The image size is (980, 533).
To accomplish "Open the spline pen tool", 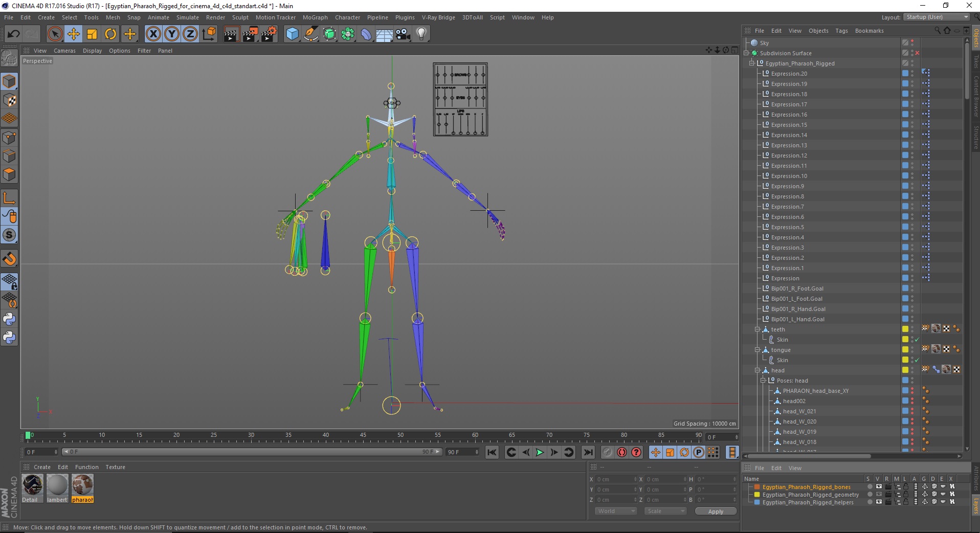I will point(310,34).
